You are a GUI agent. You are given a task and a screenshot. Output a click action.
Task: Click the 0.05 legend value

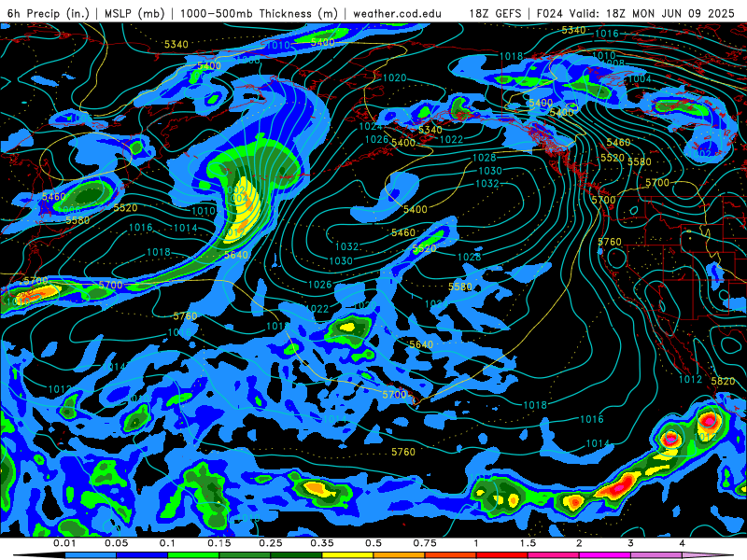(116, 543)
